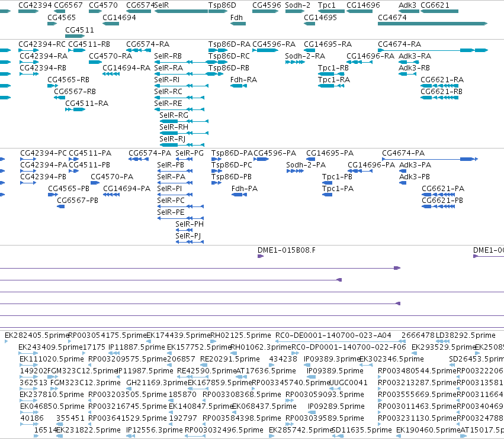Select the CG6574 gene label
Screen dimensions: 504x439
pos(140,5)
